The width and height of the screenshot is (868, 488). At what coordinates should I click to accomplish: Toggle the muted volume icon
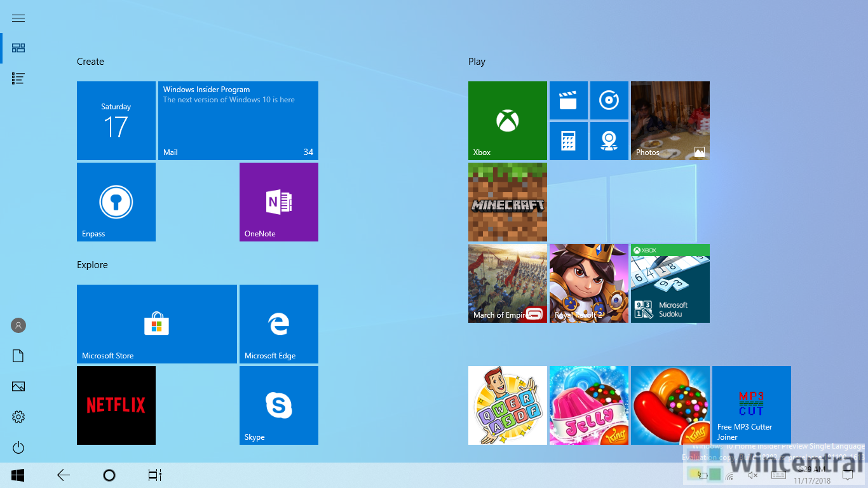point(754,475)
